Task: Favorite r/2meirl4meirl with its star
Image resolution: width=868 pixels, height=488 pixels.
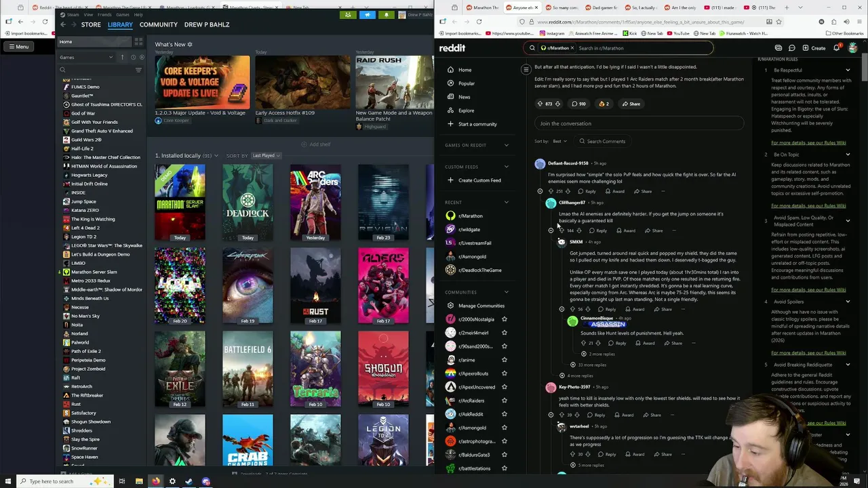Action: pyautogui.click(x=504, y=333)
